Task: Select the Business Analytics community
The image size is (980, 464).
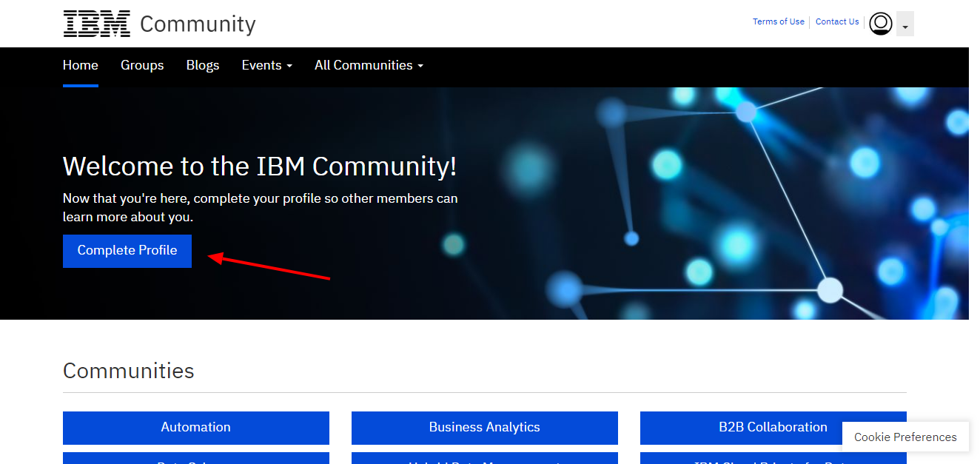Action: click(x=485, y=428)
